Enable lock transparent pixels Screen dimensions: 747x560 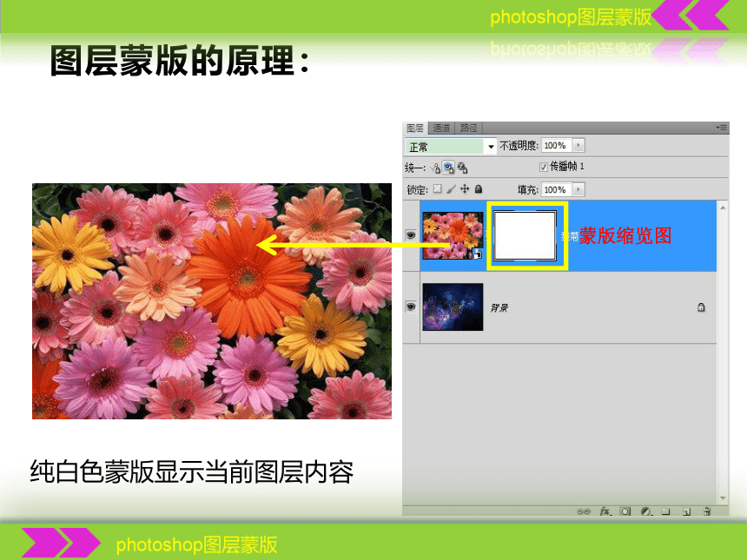[437, 189]
